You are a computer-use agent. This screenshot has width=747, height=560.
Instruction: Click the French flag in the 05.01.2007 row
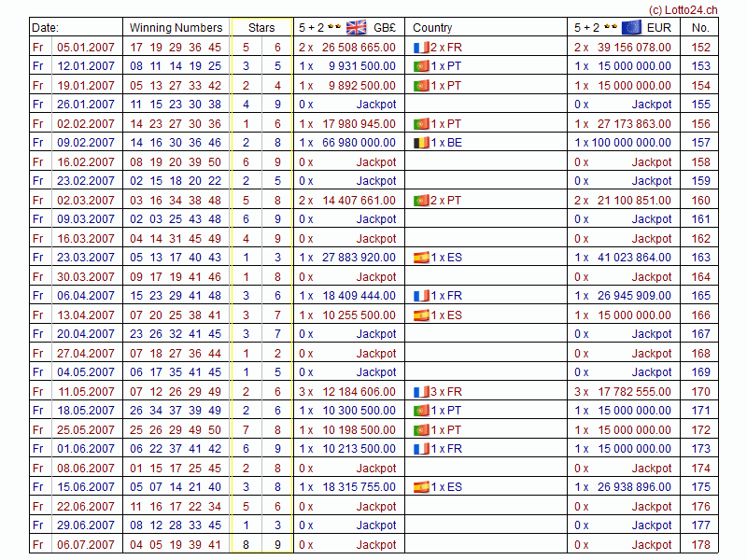(x=420, y=47)
